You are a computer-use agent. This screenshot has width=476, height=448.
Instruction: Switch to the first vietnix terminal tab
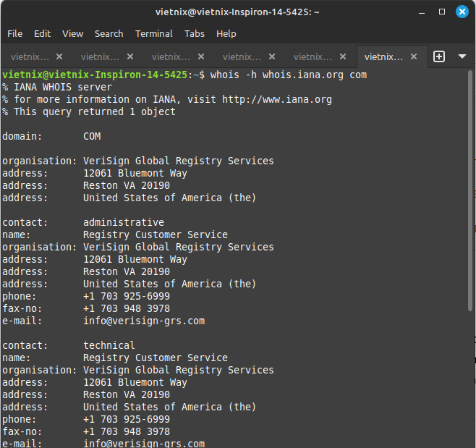tap(30, 56)
